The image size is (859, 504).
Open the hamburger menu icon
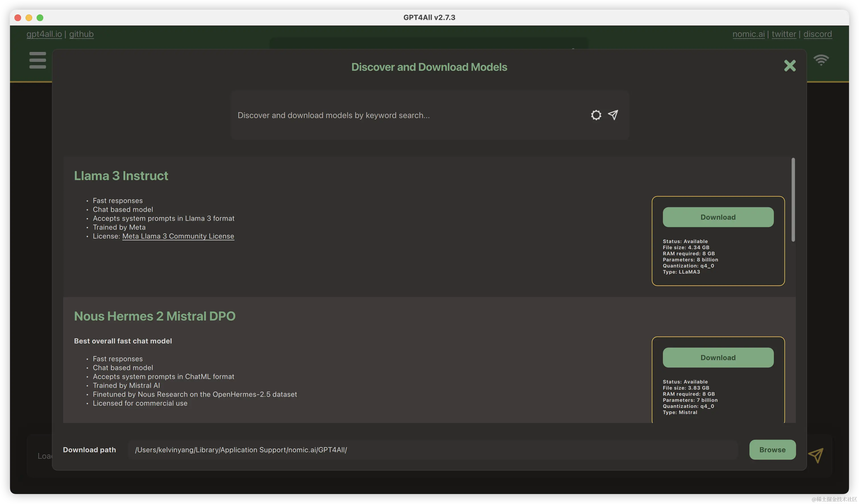coord(37,60)
